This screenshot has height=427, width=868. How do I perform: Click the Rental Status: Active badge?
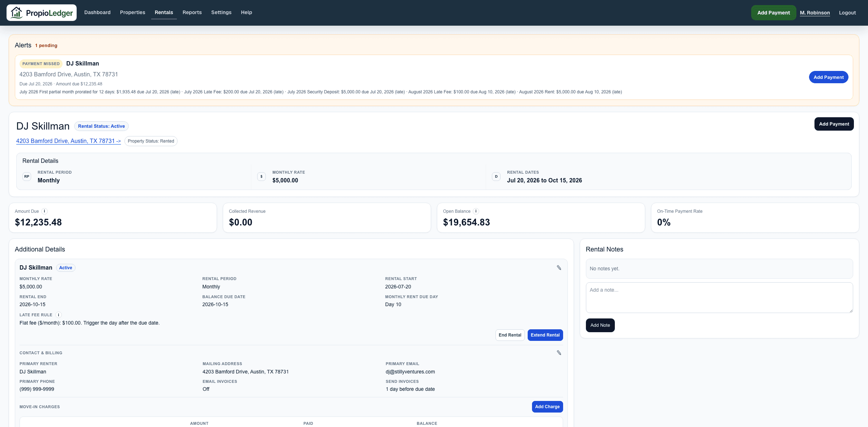[101, 126]
